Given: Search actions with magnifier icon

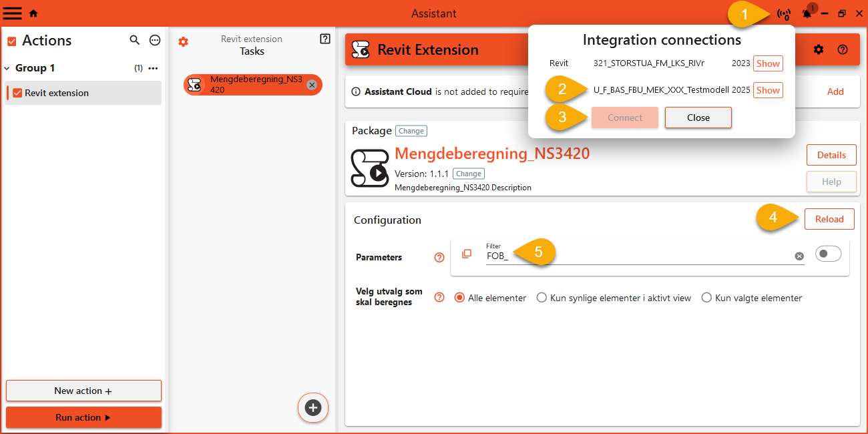Looking at the screenshot, I should coord(134,41).
